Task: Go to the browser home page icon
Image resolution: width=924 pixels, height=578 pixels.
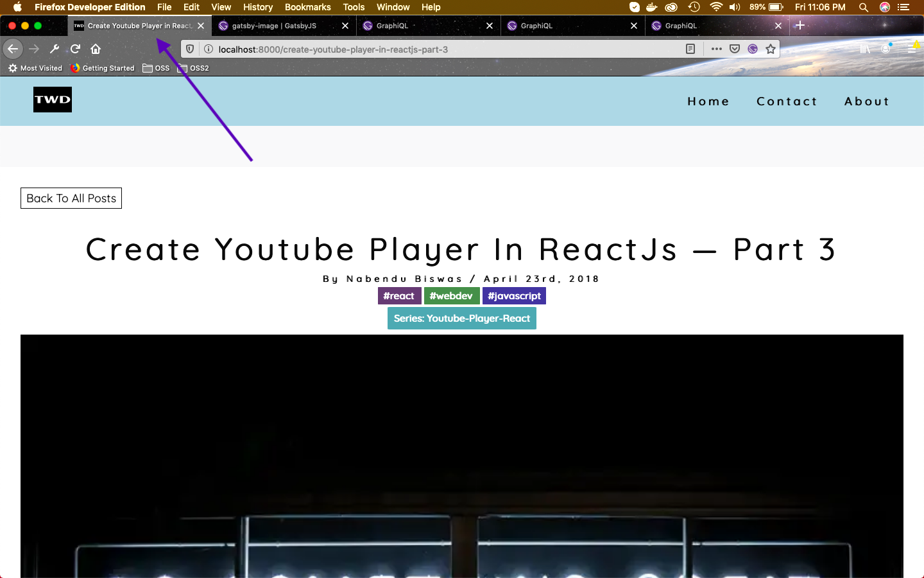Action: tap(96, 49)
